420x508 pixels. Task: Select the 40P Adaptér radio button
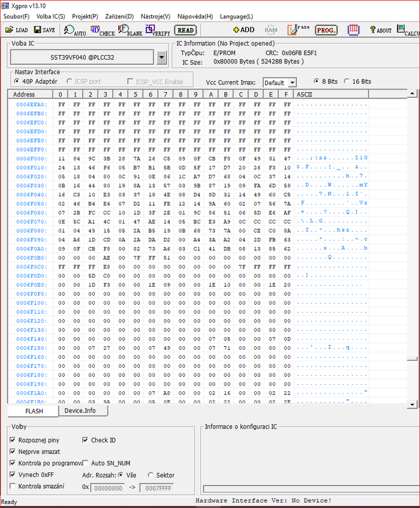coord(17,81)
